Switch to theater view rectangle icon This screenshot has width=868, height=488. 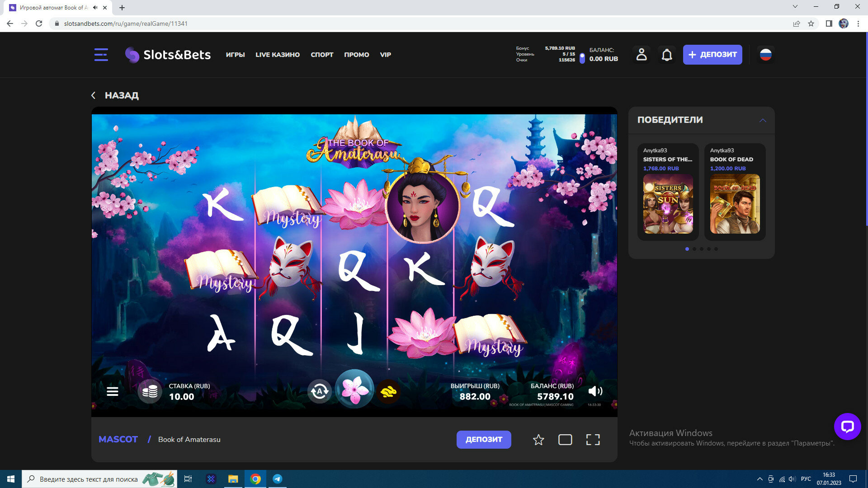[565, 440]
